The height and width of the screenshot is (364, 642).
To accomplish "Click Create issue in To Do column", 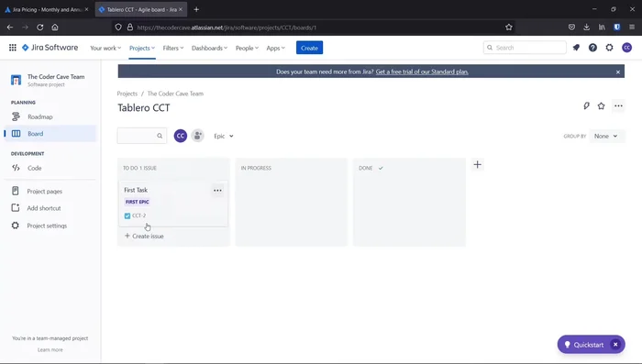I will coord(144,236).
